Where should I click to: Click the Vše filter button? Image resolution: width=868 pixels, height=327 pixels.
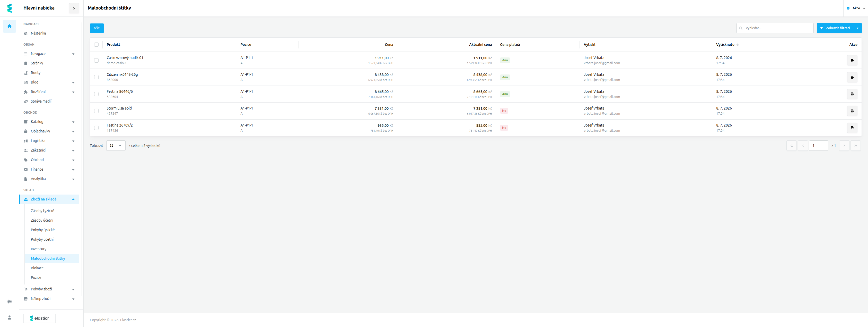[x=97, y=28]
